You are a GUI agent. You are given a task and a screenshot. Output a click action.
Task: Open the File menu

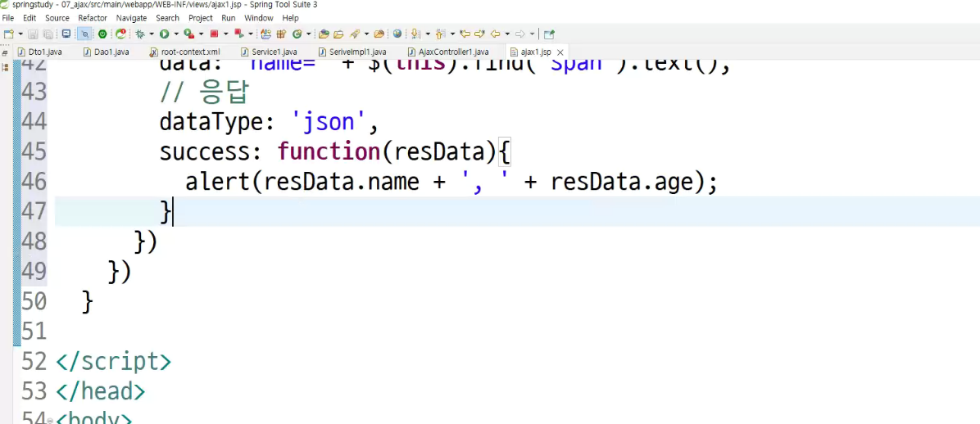7,18
